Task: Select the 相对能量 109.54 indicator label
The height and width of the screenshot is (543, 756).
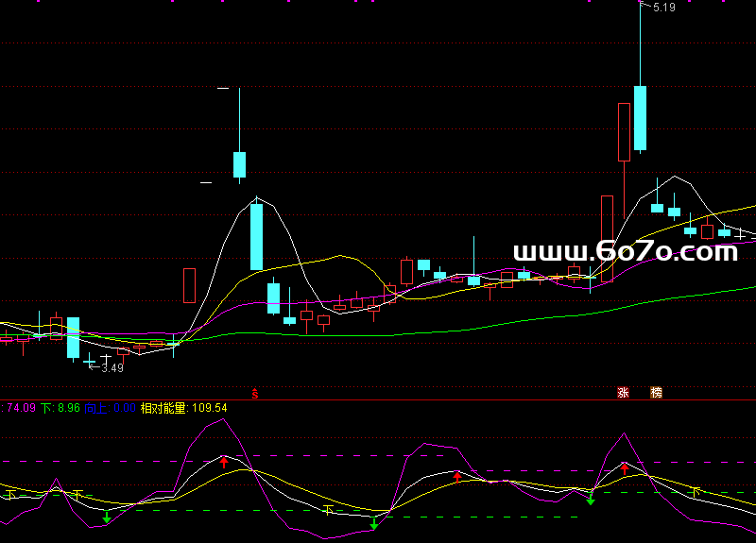Action: point(184,408)
